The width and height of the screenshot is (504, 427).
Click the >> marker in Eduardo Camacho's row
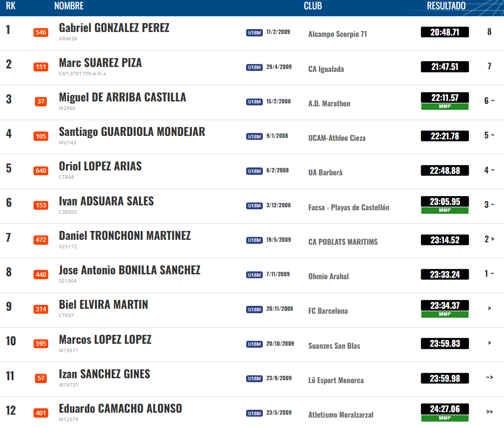pyautogui.click(x=489, y=412)
